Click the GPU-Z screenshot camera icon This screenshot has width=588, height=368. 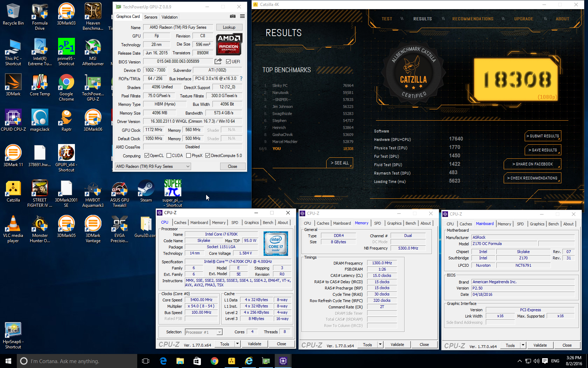click(233, 16)
